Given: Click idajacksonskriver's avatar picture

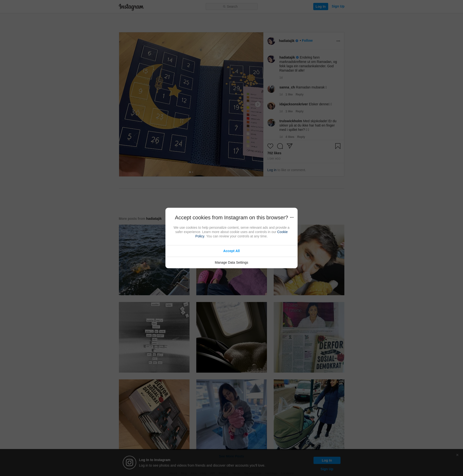Looking at the screenshot, I should (x=271, y=106).
